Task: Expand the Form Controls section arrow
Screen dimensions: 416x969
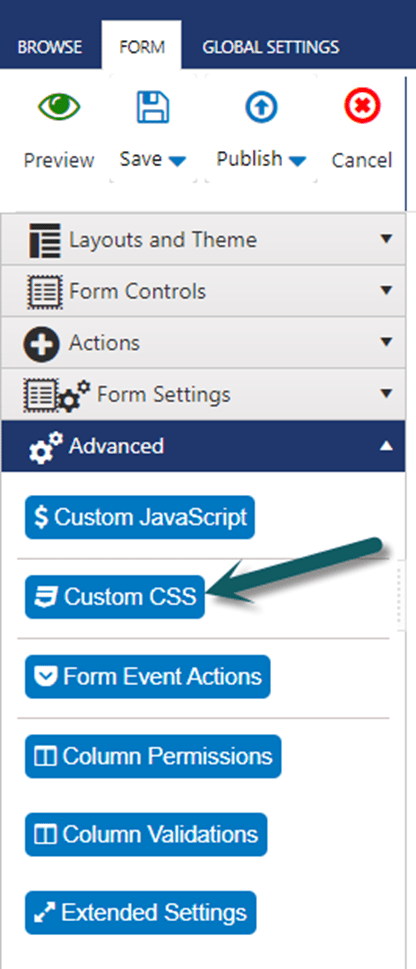Action: click(386, 290)
